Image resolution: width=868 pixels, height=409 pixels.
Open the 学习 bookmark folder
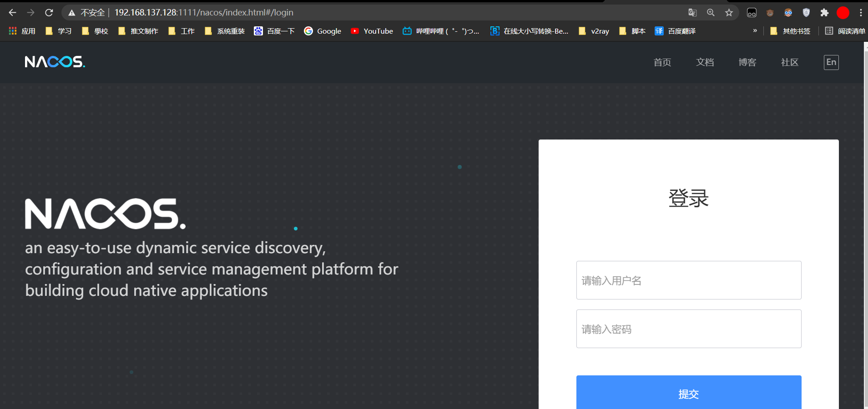[58, 31]
